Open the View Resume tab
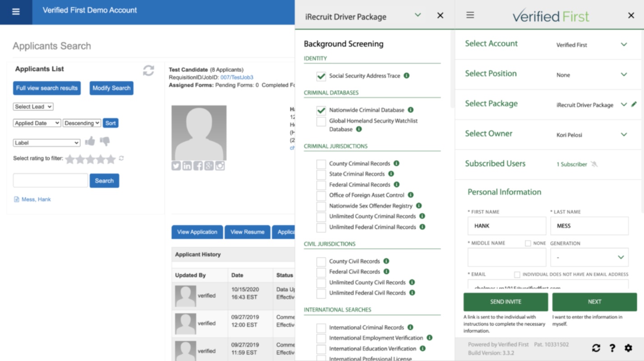 point(247,232)
